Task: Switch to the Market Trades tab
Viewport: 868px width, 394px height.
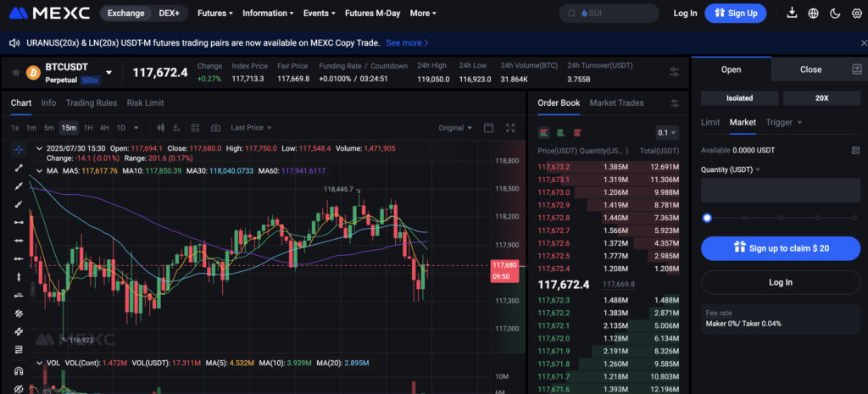Action: 616,103
